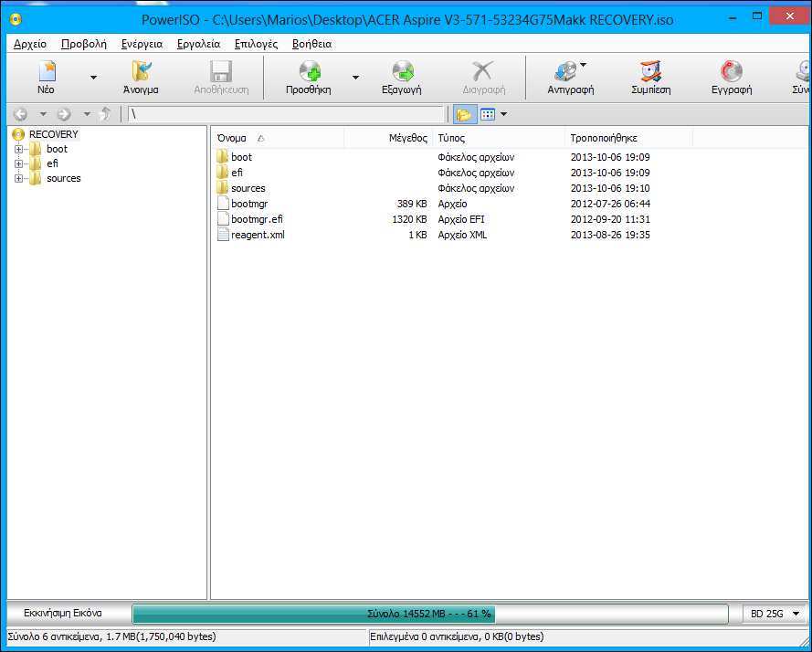Viewport: 812px width, 652px height.
Task: Open the Αρχείο menu
Action: (30, 44)
